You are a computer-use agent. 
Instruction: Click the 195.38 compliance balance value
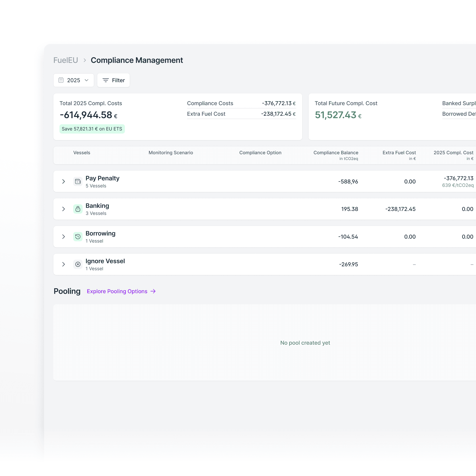pos(350,209)
